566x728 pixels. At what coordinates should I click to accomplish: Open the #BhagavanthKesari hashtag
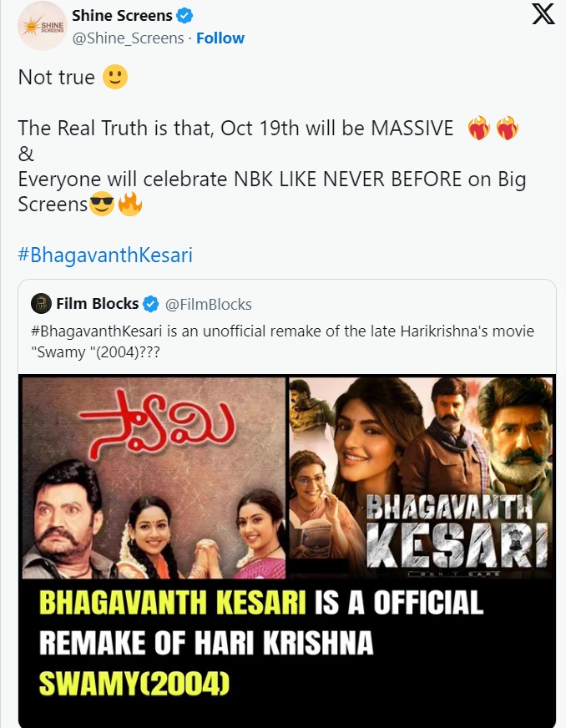coord(105,255)
